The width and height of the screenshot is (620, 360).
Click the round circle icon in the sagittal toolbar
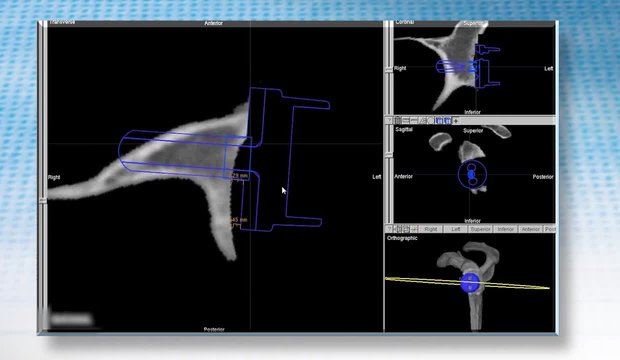pyautogui.click(x=431, y=121)
